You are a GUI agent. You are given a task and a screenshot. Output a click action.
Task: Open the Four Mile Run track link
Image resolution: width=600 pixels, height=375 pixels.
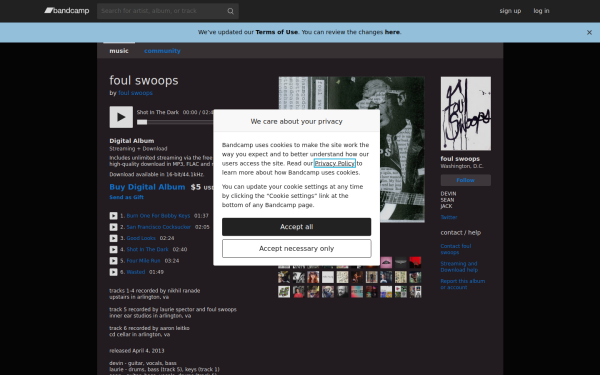click(x=143, y=261)
